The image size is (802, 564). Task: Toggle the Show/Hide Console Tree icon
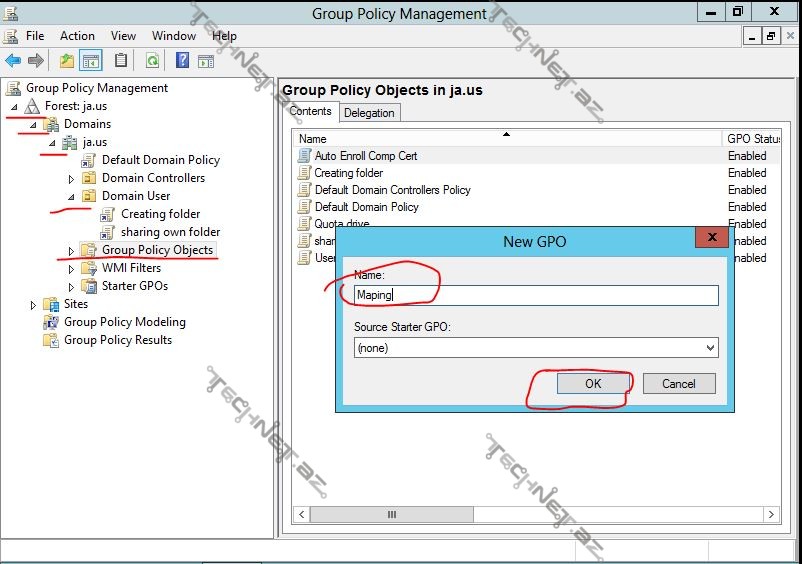(x=91, y=61)
